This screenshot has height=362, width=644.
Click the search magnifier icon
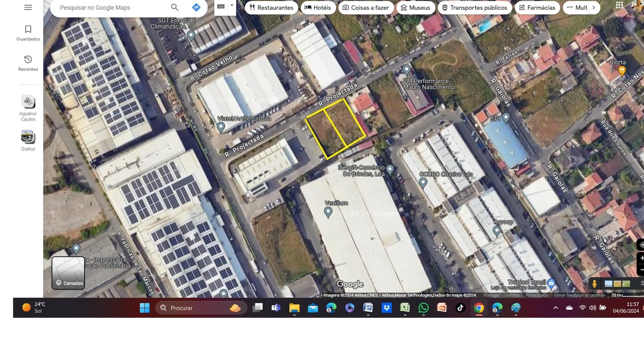coord(175,7)
